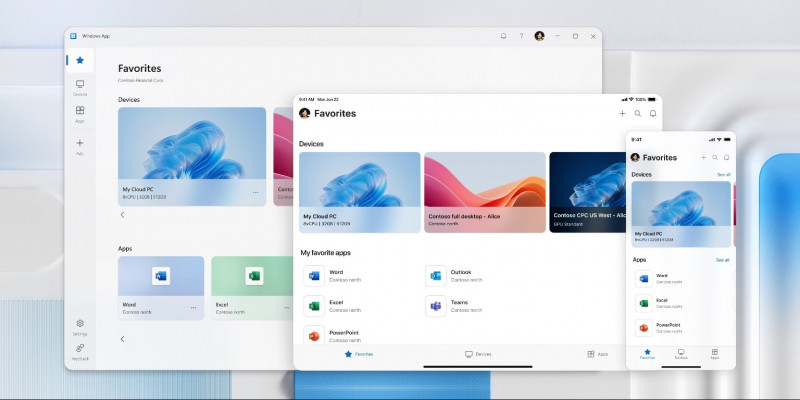Image resolution: width=800 pixels, height=400 pixels.
Task: Click the profile avatar in desktop title bar
Action: pos(539,36)
